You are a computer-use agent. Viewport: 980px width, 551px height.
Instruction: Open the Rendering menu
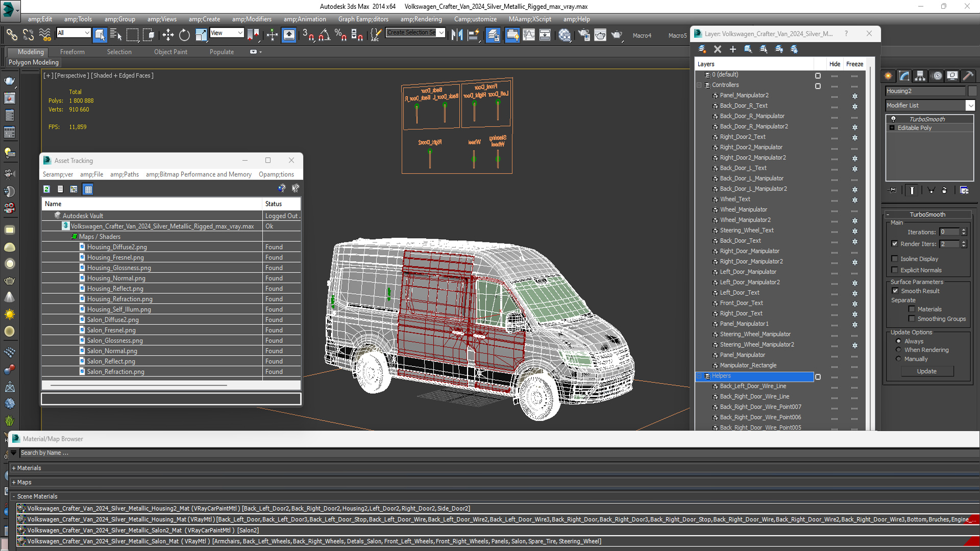pos(421,19)
